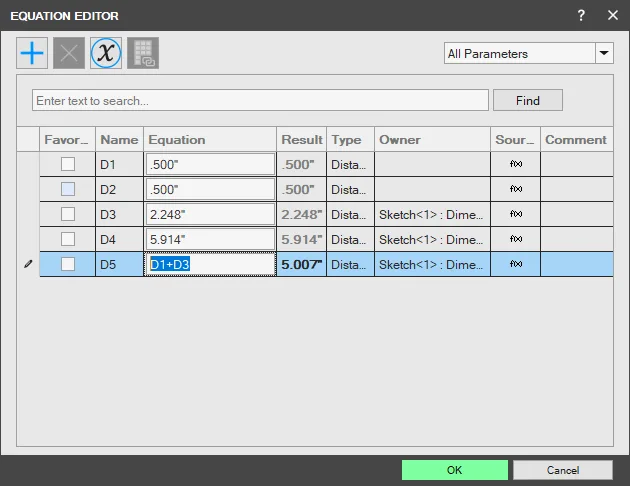
Task: Click the dropdown arrow next to All Parameters
Action: coord(604,53)
